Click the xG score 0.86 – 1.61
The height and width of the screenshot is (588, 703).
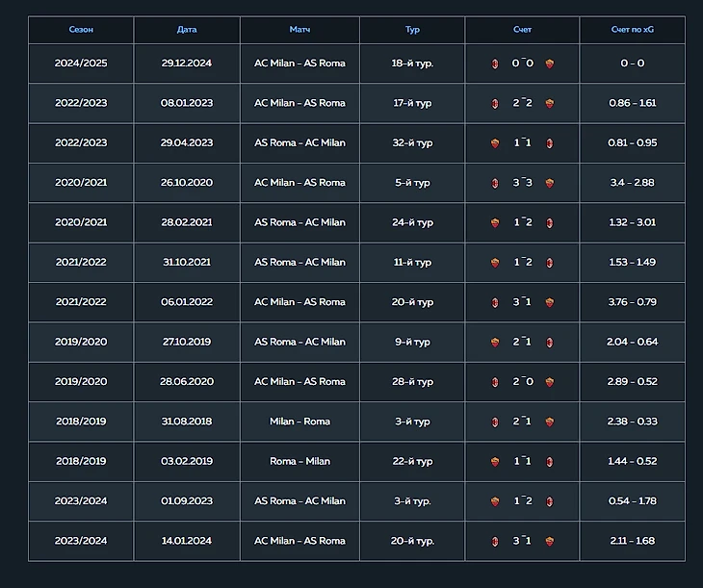tap(632, 103)
